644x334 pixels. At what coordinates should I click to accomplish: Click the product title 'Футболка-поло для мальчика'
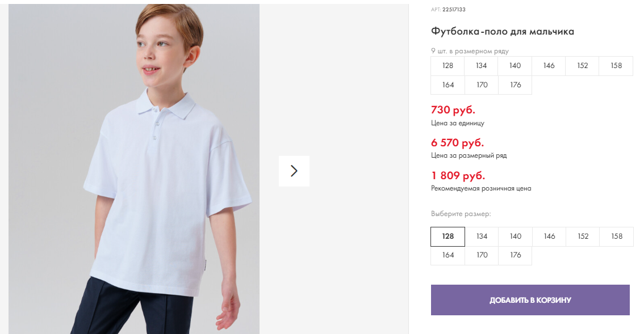click(503, 32)
